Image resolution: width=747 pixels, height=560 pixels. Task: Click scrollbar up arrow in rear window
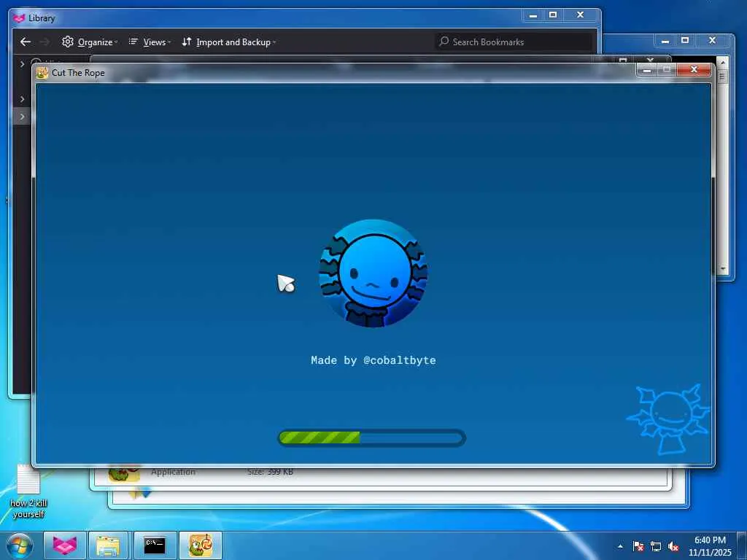(723, 63)
